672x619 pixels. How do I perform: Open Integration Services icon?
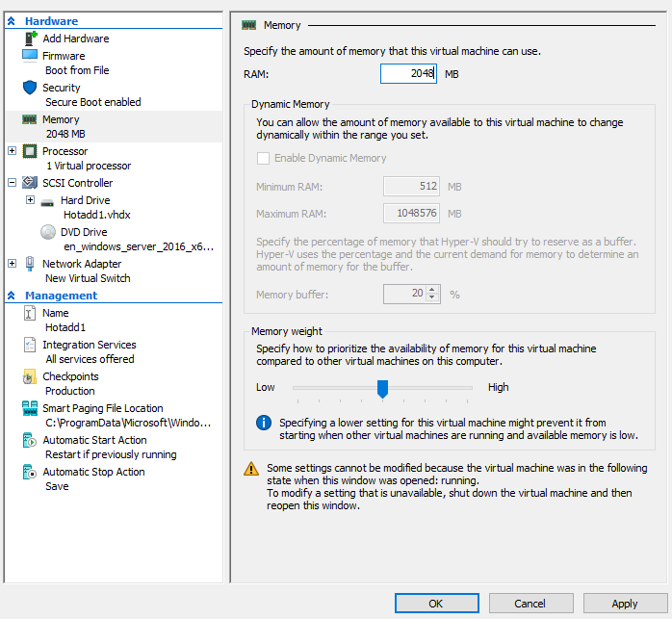coord(28,345)
